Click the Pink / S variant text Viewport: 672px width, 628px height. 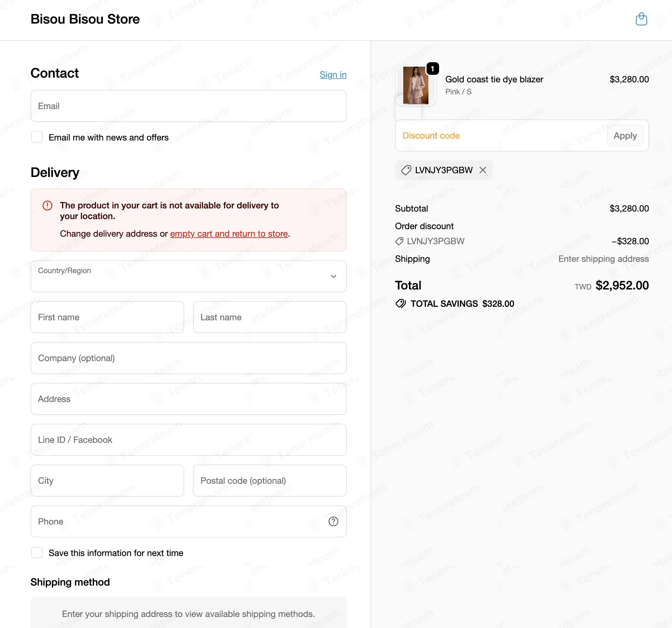(x=458, y=92)
